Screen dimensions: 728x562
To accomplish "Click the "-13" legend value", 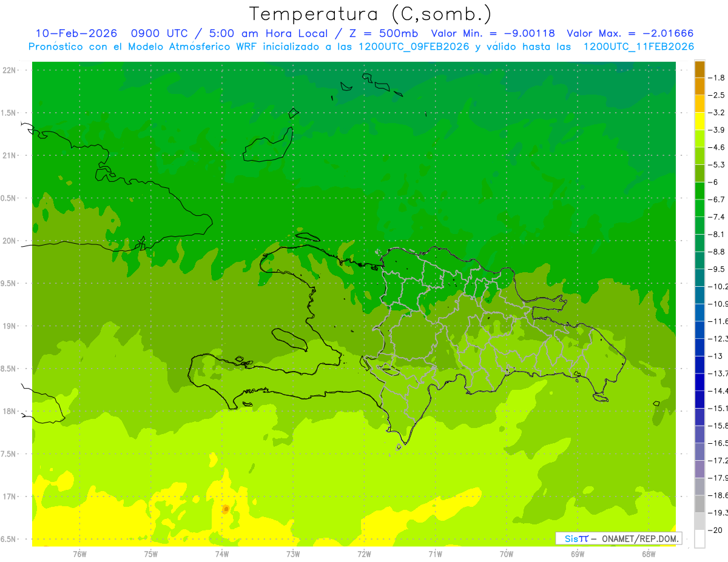I will [x=716, y=356].
